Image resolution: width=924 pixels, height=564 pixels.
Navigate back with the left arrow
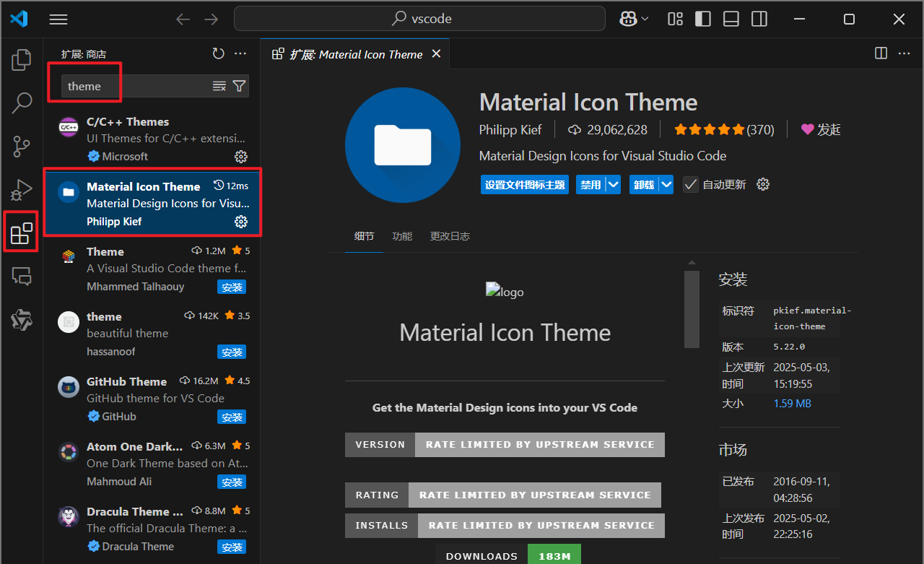click(x=183, y=19)
